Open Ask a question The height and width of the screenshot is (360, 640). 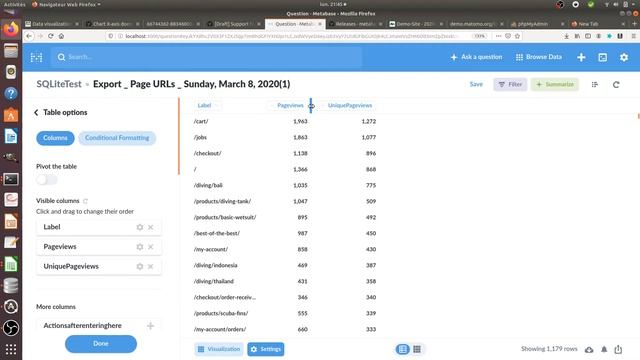(x=476, y=57)
